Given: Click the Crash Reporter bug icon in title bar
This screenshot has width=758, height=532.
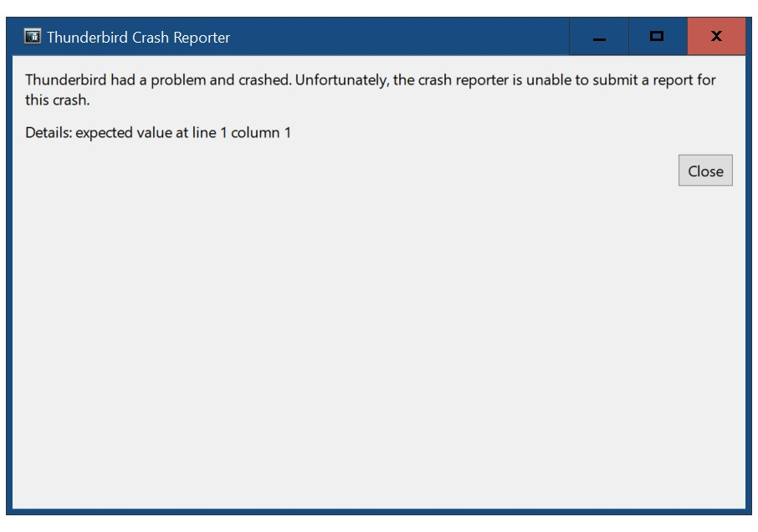Looking at the screenshot, I should click(x=33, y=36).
